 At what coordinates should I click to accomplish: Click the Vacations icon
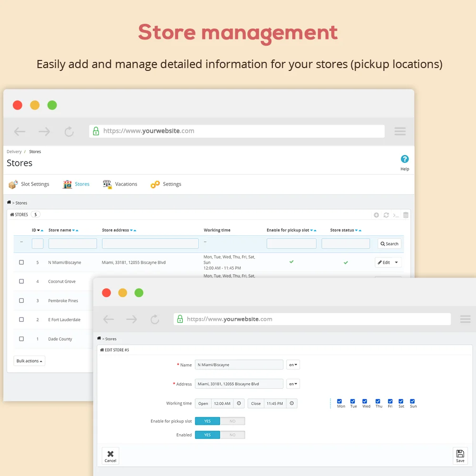pos(107,184)
